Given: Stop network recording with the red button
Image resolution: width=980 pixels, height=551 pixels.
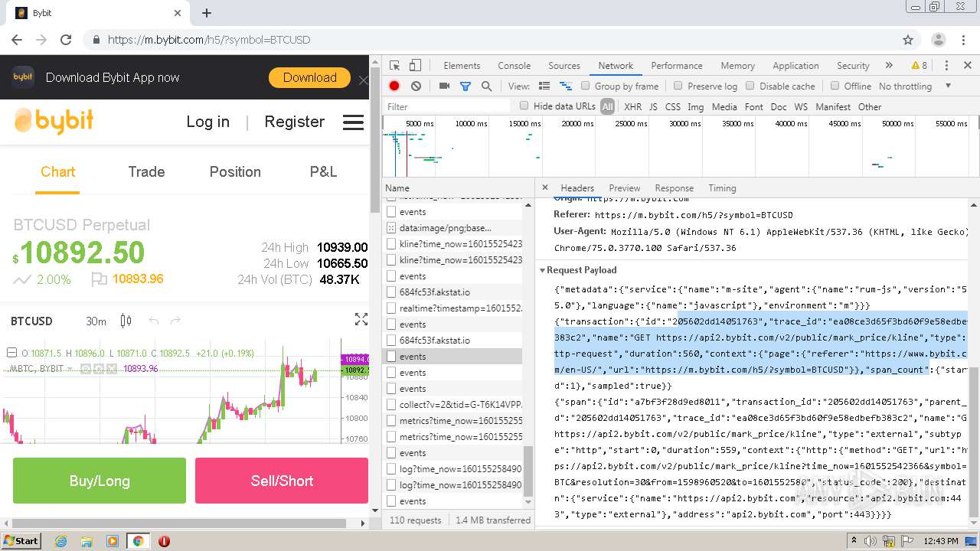Looking at the screenshot, I should (x=394, y=86).
